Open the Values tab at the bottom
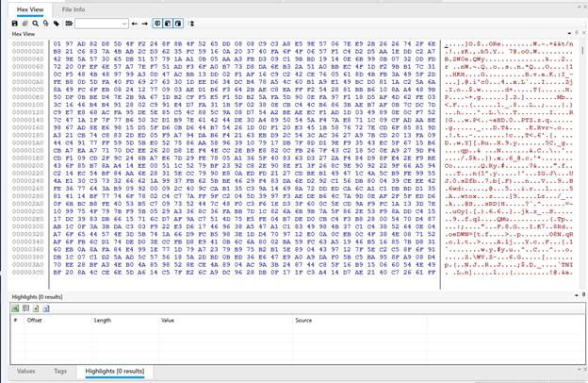 [25, 371]
